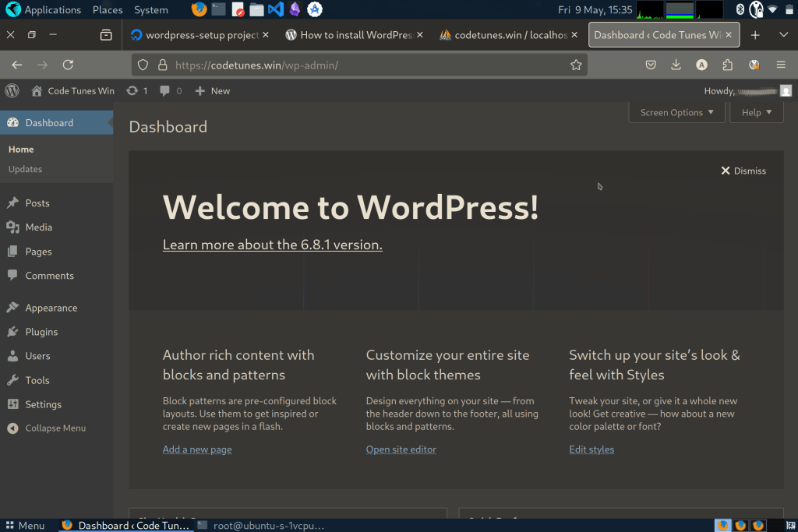Open the Dashboard menu item in sidebar
Screen dimensions: 798x532
[x=56, y=122]
